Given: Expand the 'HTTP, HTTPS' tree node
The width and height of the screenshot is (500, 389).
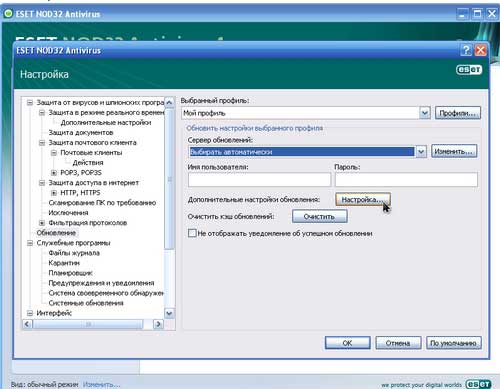Looking at the screenshot, I should [54, 193].
